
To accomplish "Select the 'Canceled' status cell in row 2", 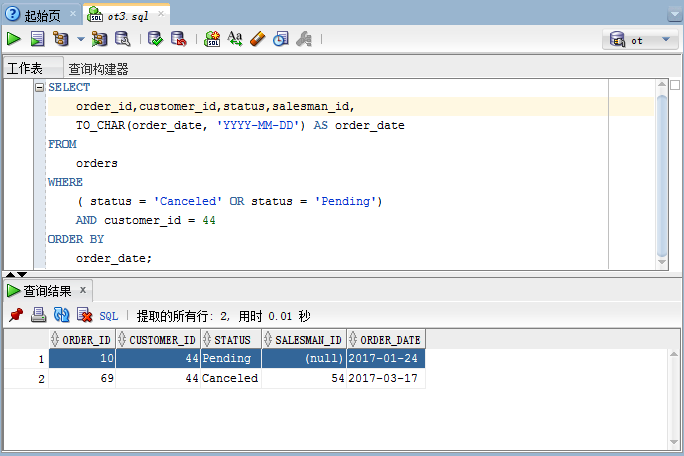I will pyautogui.click(x=230, y=379).
